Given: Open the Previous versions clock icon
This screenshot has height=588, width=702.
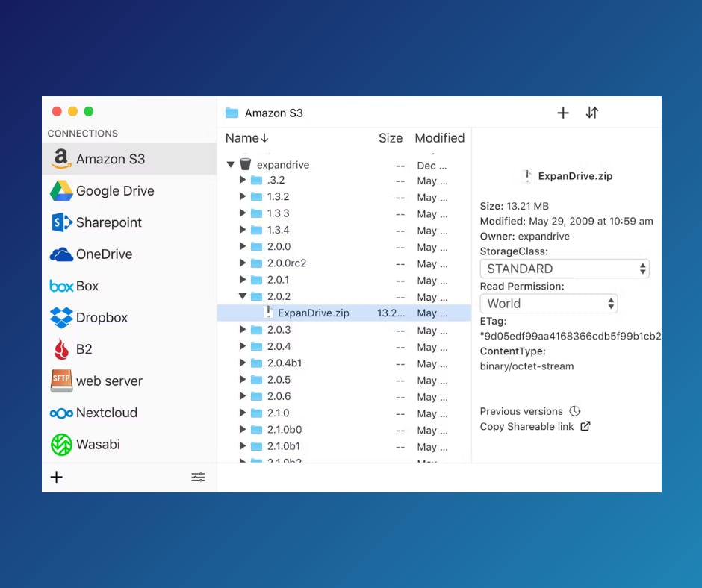Looking at the screenshot, I should [x=574, y=411].
